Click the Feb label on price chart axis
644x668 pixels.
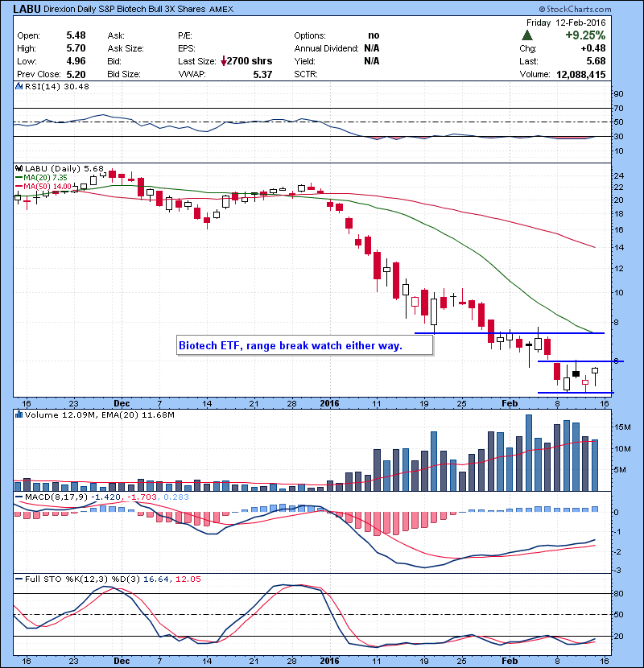click(x=510, y=403)
